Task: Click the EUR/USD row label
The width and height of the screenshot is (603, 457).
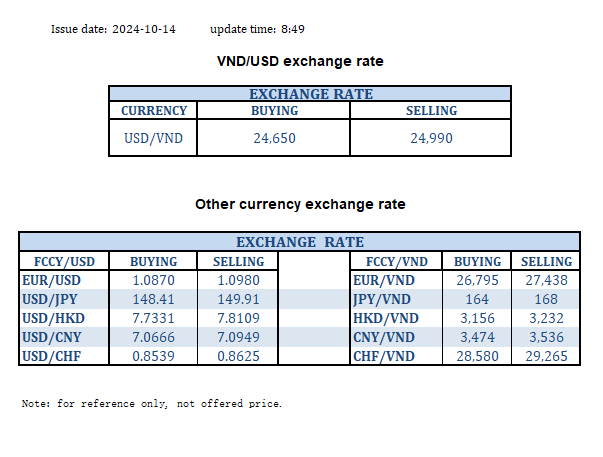Action: point(50,281)
